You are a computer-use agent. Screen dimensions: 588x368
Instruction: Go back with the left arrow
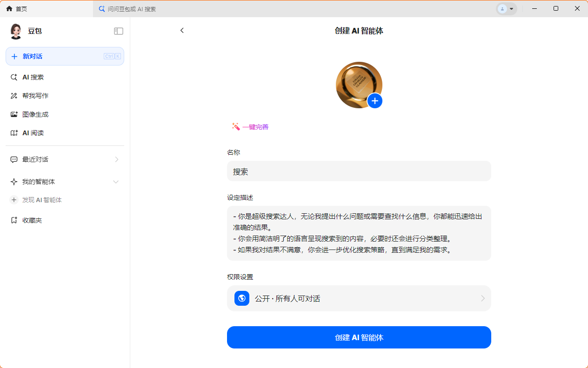[182, 30]
